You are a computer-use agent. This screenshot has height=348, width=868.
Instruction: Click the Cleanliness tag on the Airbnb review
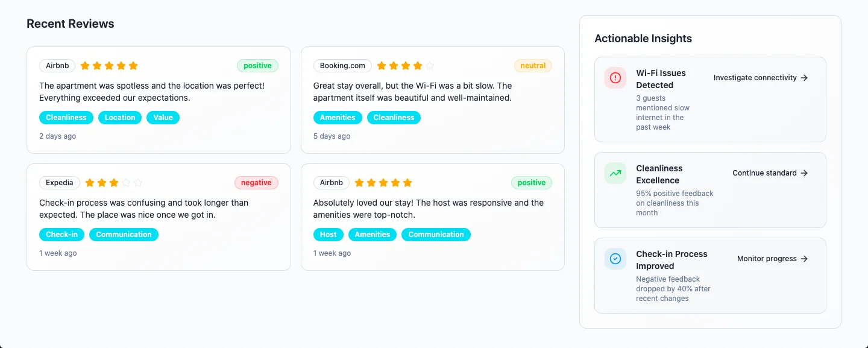[66, 117]
